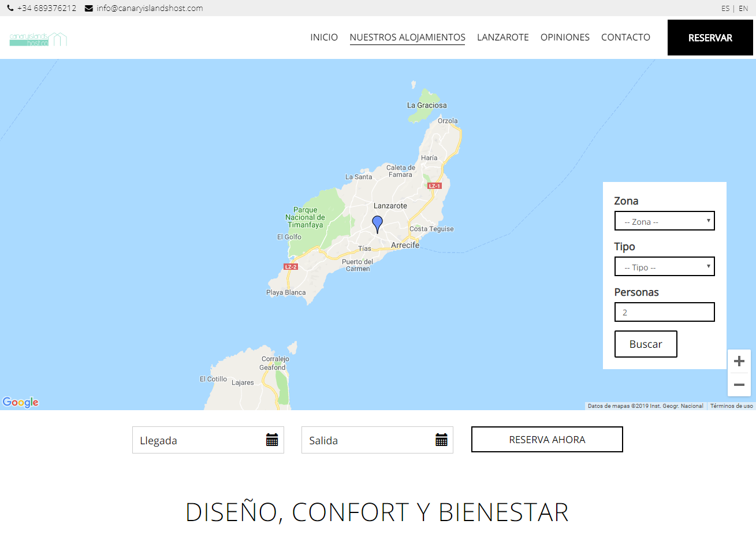
Task: Zoom in the map with plus button
Action: pyautogui.click(x=739, y=362)
